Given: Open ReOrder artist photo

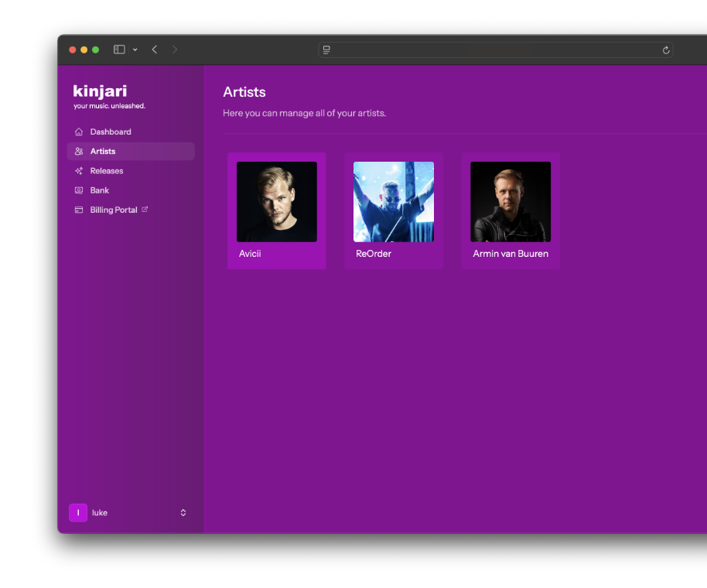Looking at the screenshot, I should pos(394,202).
